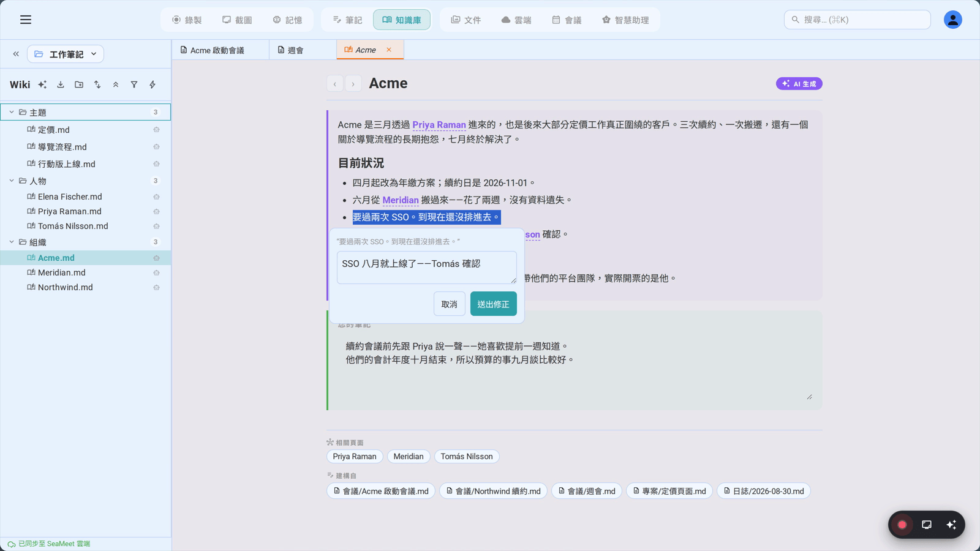The width and height of the screenshot is (980, 551).
Task: Switch to 筆記 section
Action: (347, 20)
